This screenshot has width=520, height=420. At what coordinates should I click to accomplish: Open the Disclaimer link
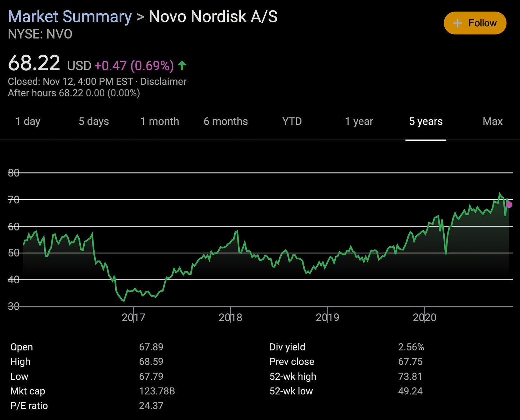click(x=163, y=81)
